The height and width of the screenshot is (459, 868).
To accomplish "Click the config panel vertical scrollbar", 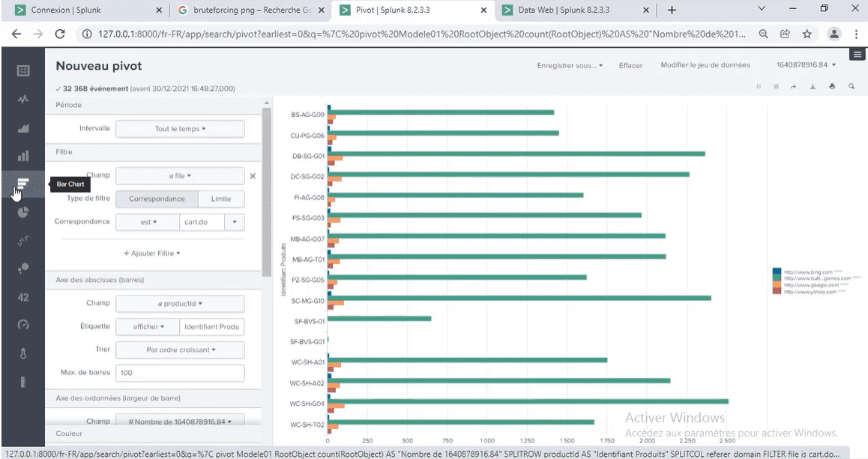I will click(x=267, y=191).
